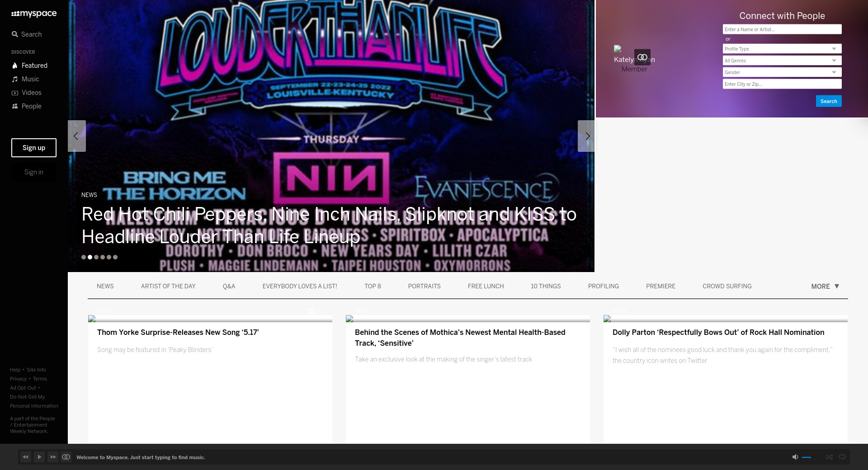868x470 pixels.
Task: Open the All Genres dropdown
Action: click(x=782, y=61)
